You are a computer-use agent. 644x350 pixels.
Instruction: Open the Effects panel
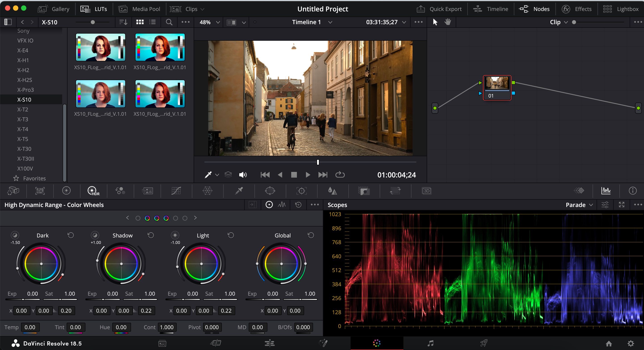click(x=578, y=9)
